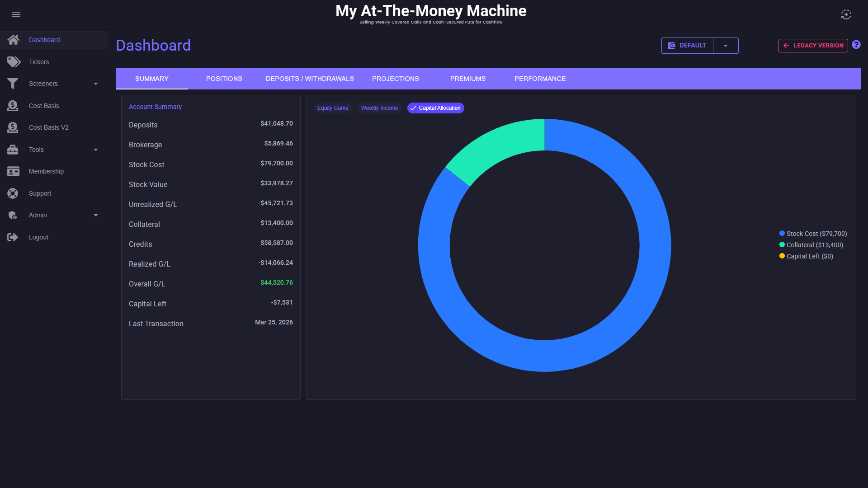This screenshot has width=868, height=488.
Task: Click the Tickers tag icon
Action: [14, 62]
